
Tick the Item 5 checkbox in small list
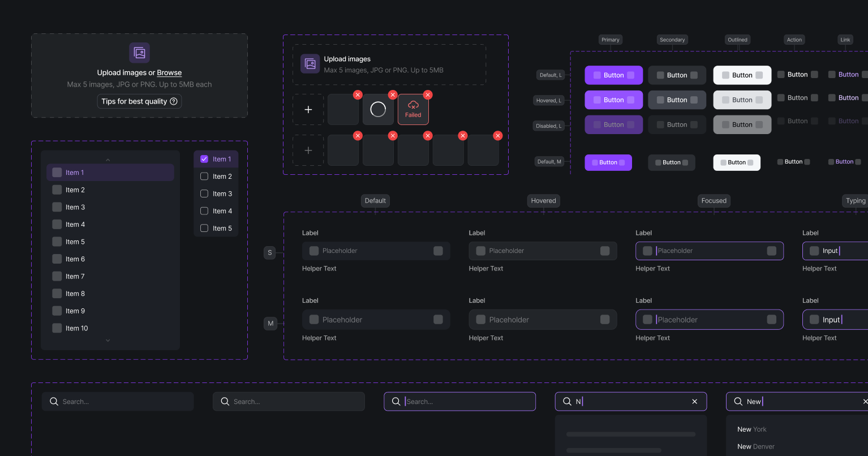click(x=204, y=229)
